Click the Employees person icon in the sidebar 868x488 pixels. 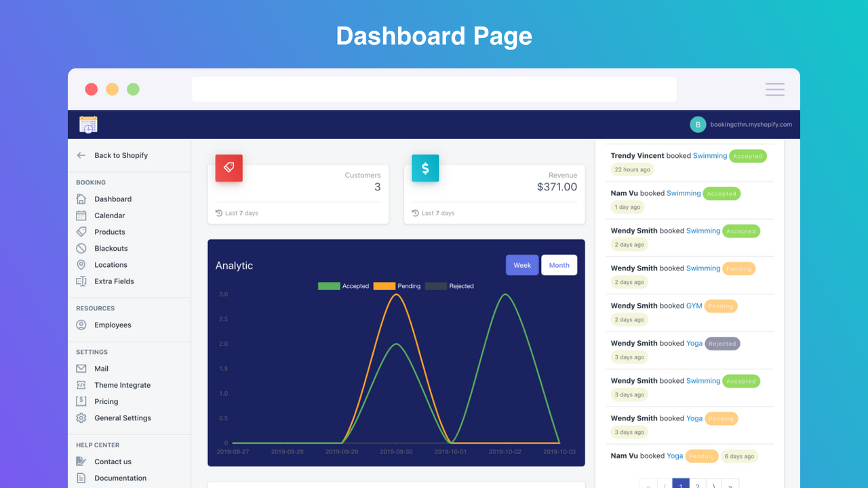pyautogui.click(x=81, y=325)
